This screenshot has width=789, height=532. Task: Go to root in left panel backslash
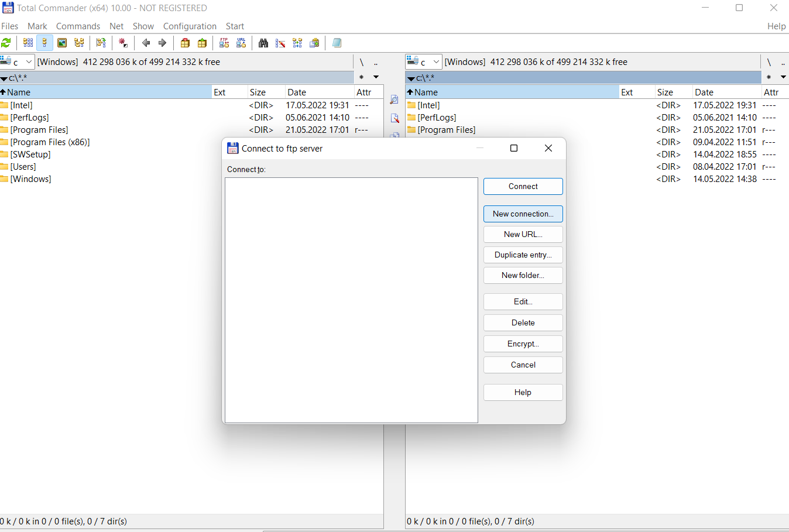(x=361, y=62)
